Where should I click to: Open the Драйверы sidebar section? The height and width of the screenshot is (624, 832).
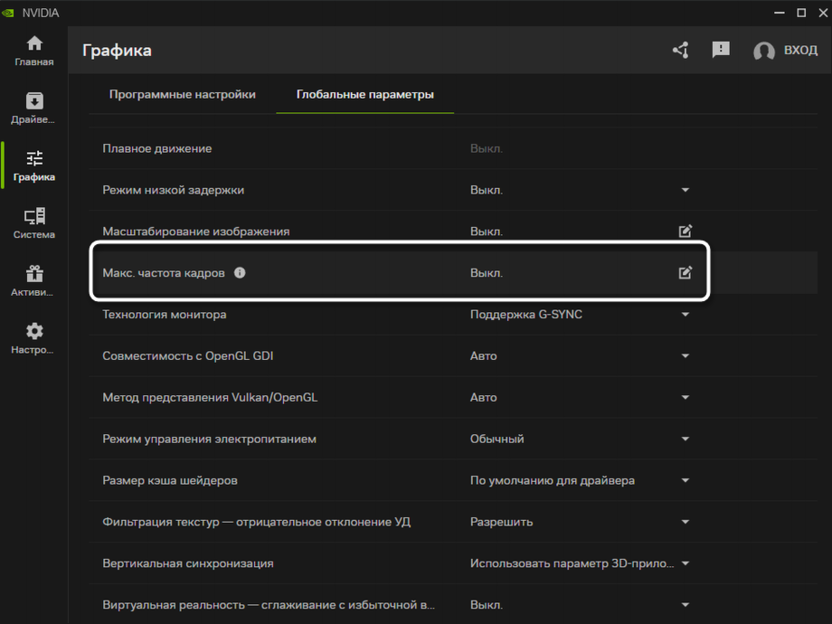click(x=34, y=108)
